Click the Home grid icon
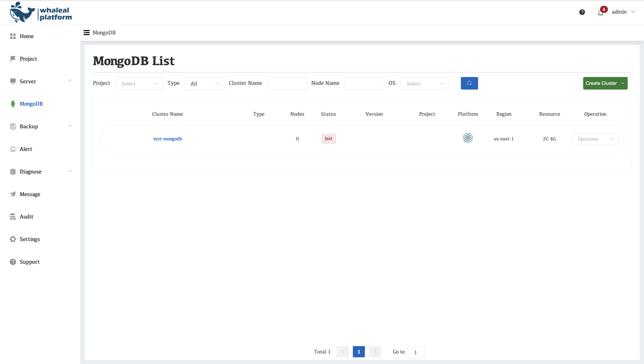 point(13,36)
